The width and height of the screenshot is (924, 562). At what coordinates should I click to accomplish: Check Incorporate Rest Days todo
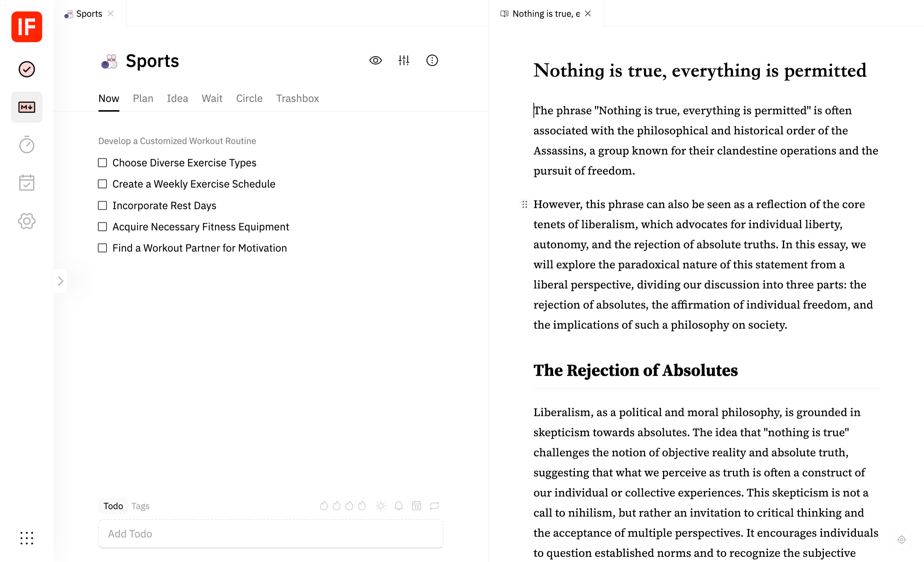tap(102, 206)
